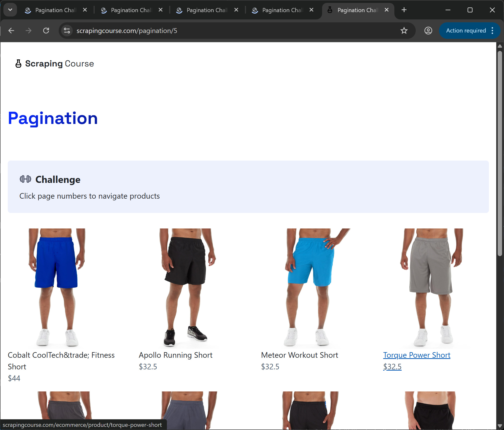Open the Torque Power Short link
504x430 pixels.
pyautogui.click(x=416, y=355)
